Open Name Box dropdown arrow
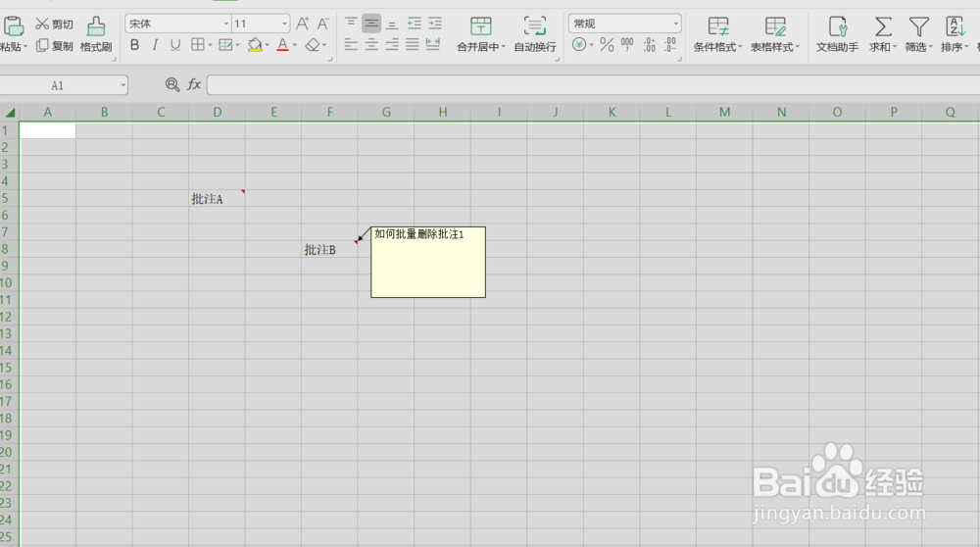 pyautogui.click(x=122, y=85)
